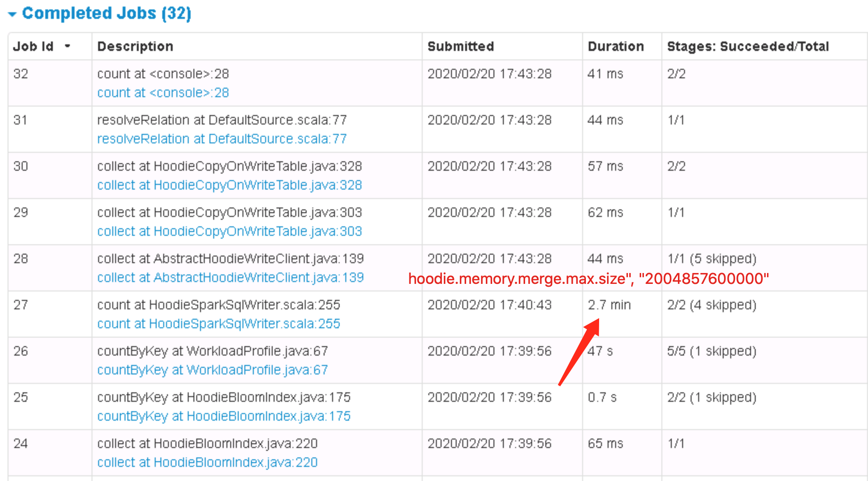The width and height of the screenshot is (868, 481).
Task: Sort by the Submitted column header
Action: pyautogui.click(x=460, y=46)
